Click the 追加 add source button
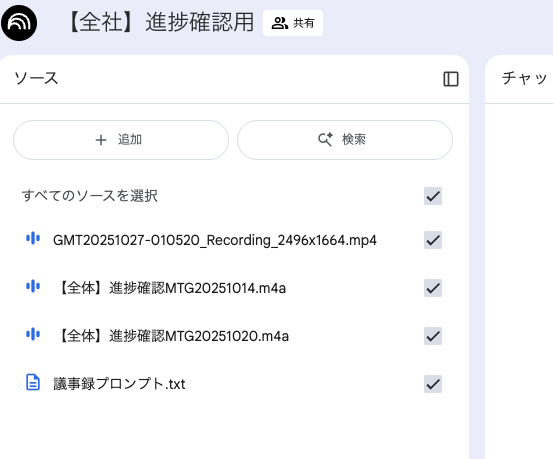The height and width of the screenshot is (459, 553). click(x=121, y=140)
